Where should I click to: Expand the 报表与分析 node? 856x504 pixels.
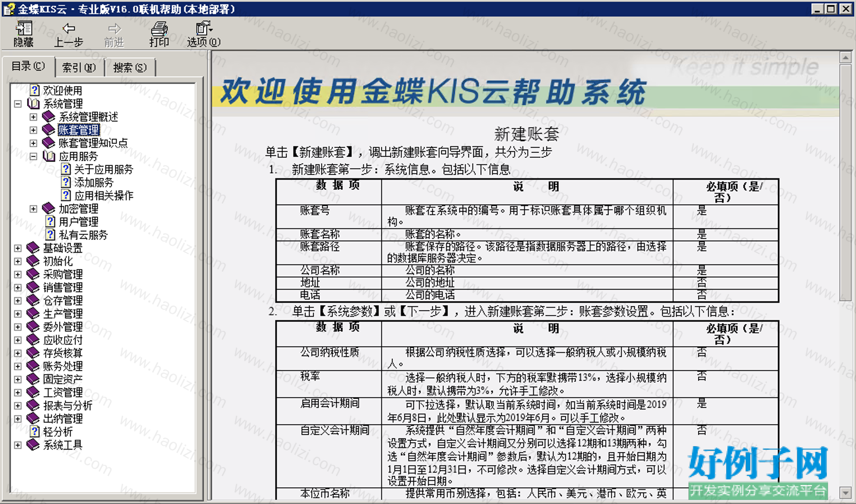click(x=18, y=406)
